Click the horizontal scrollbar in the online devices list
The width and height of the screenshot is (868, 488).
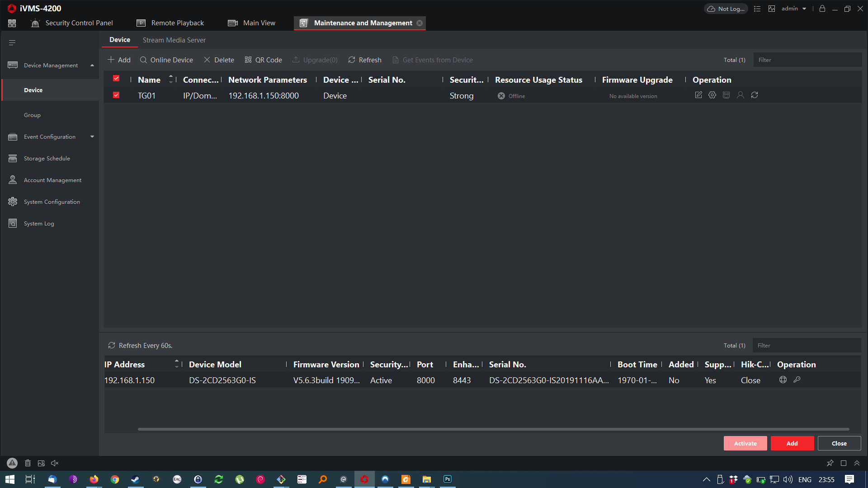tap(493, 429)
